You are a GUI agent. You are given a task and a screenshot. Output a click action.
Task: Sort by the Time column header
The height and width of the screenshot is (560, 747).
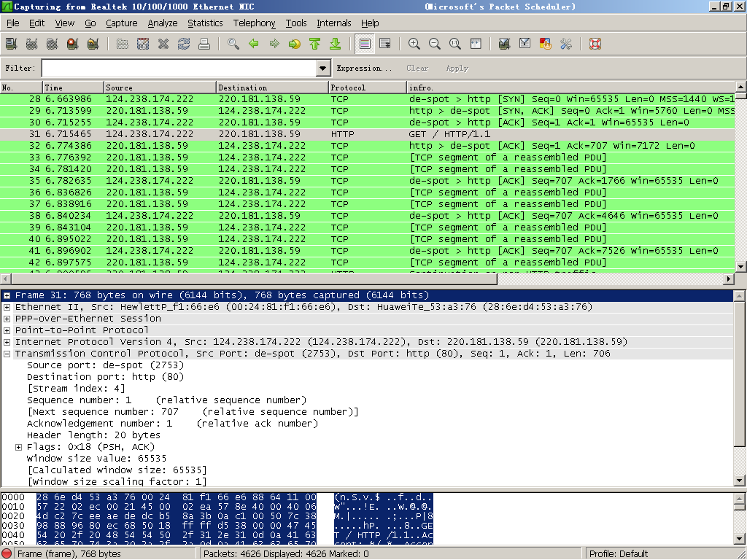pyautogui.click(x=73, y=87)
